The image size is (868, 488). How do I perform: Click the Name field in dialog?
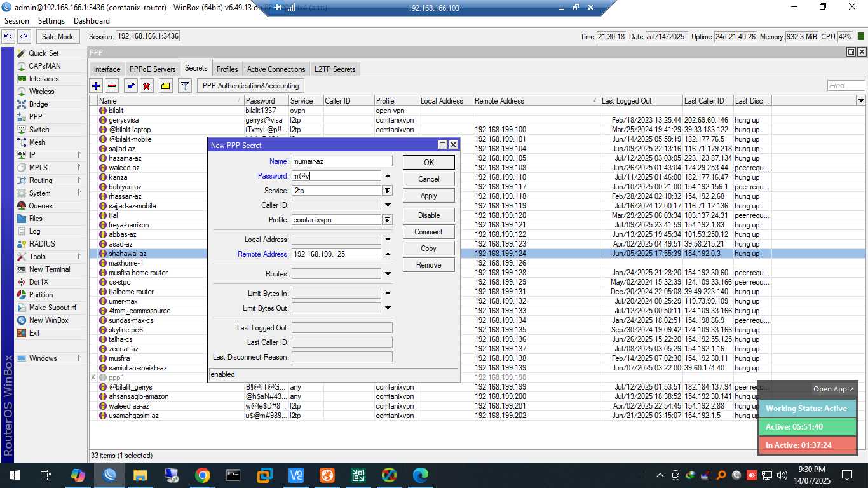[x=342, y=161]
